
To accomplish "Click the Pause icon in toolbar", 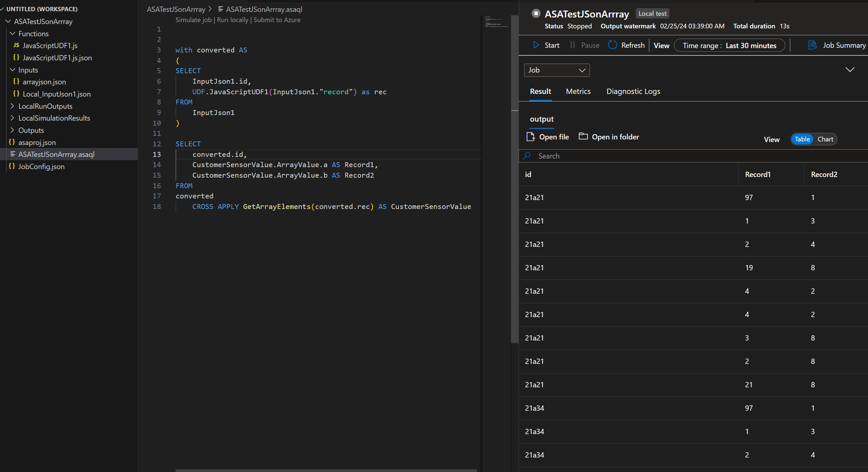I will [572, 45].
